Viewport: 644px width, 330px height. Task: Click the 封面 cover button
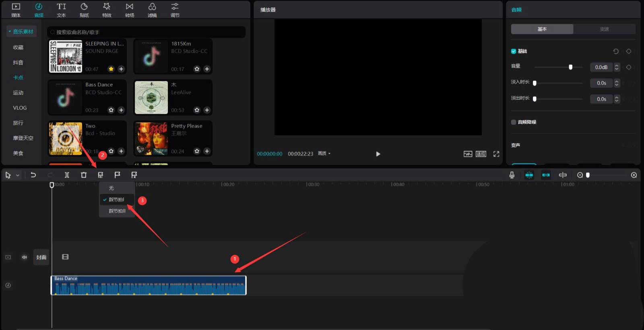(x=41, y=257)
